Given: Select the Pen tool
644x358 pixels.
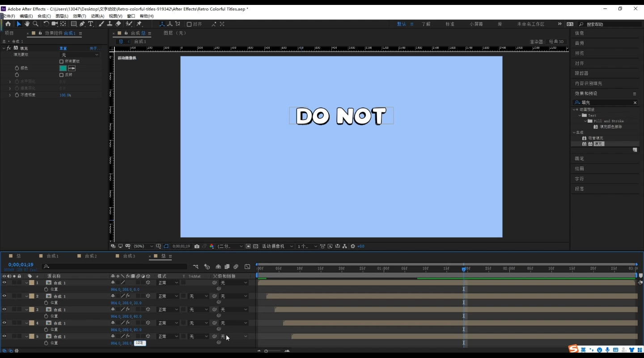Looking at the screenshot, I should (x=82, y=24).
